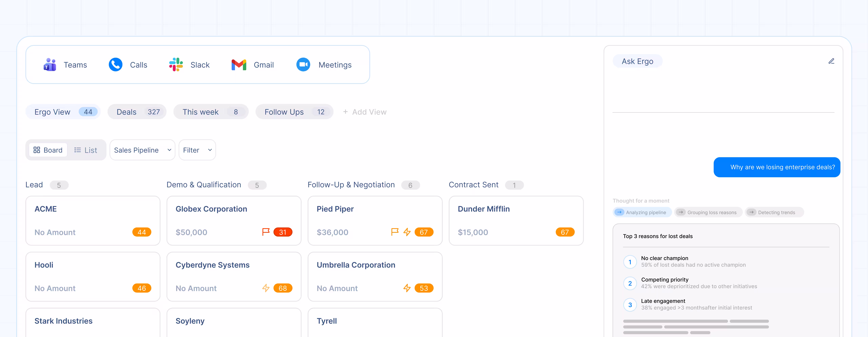Viewport: 868px width, 337px height.
Task: Open the Filter dropdown
Action: coord(197,150)
